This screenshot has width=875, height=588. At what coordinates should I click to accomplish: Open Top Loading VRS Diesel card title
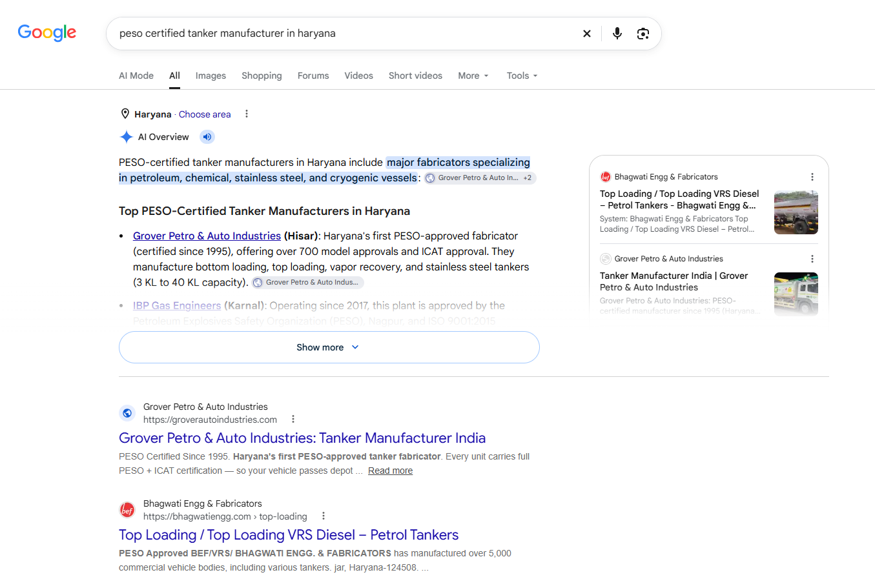(x=679, y=199)
